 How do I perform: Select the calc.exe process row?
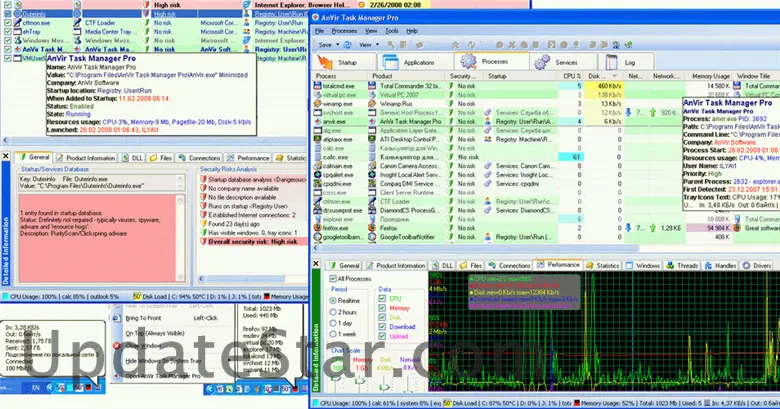pyautogui.click(x=340, y=157)
